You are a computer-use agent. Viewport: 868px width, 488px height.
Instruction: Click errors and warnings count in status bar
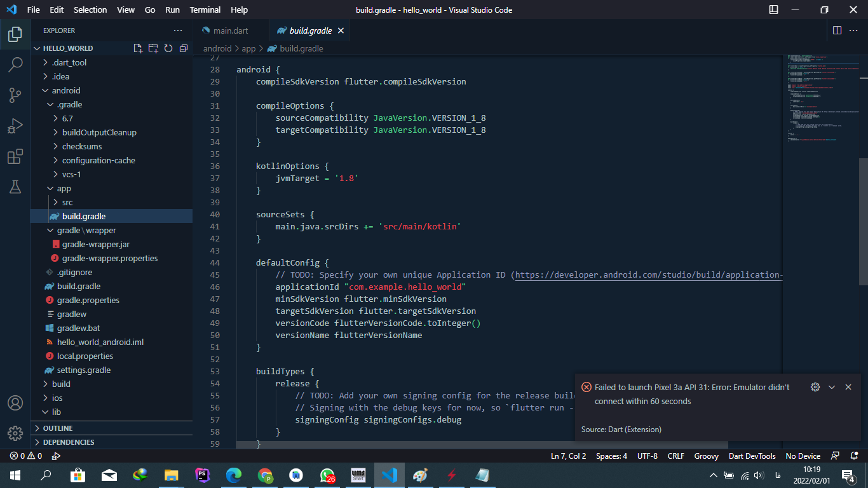click(26, 456)
